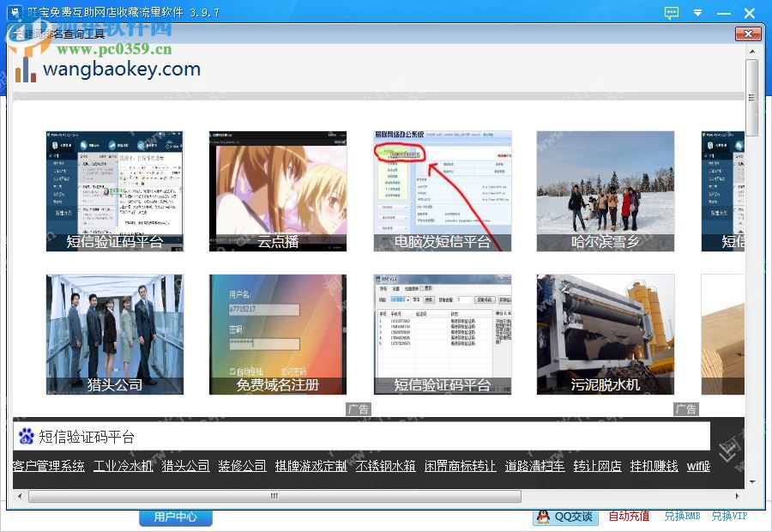Open the 自动充值 link

click(629, 517)
